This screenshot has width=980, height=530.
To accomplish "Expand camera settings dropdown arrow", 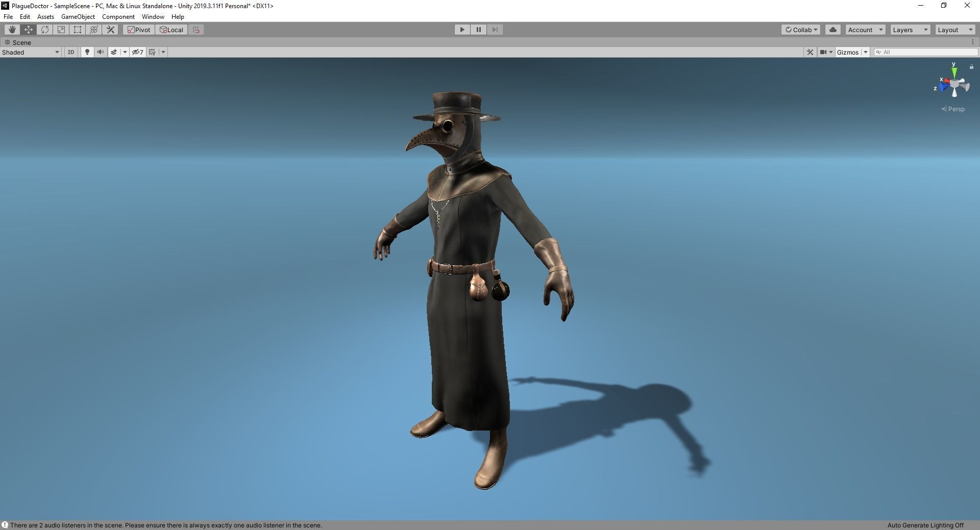I will [x=831, y=52].
